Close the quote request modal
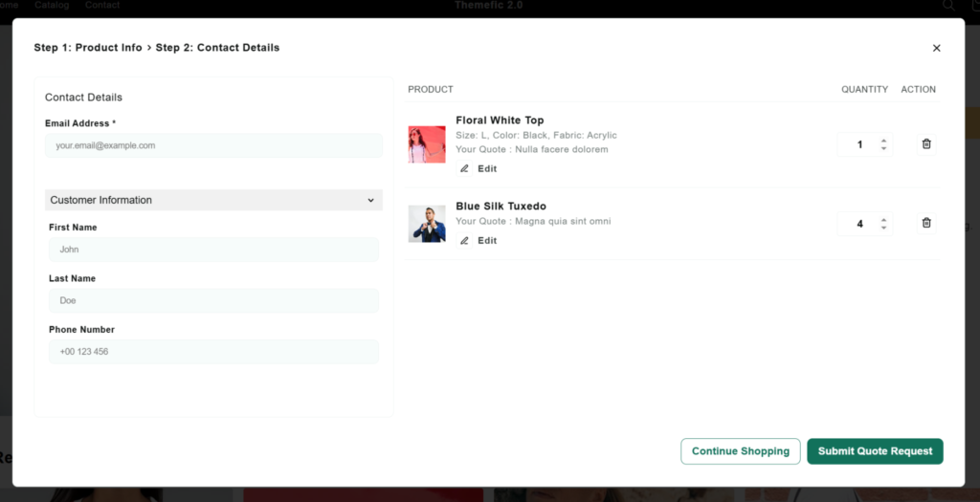Image resolution: width=980 pixels, height=502 pixels. coord(936,48)
